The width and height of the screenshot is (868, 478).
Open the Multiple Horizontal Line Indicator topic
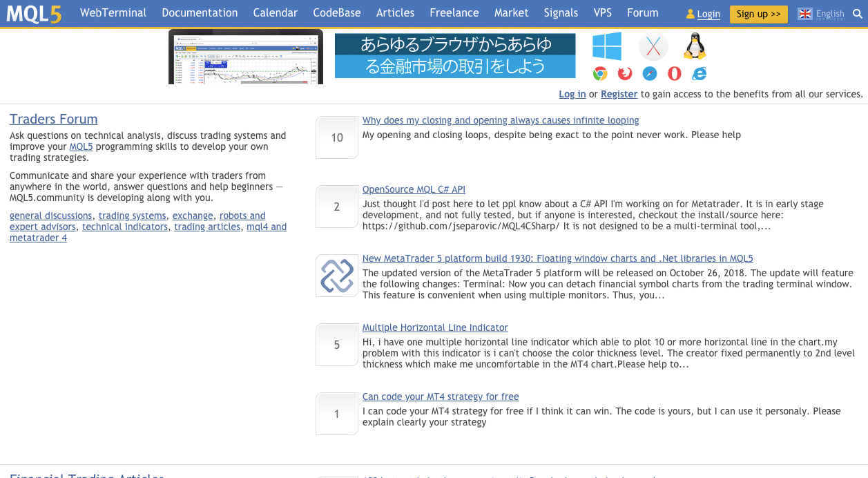pos(435,327)
